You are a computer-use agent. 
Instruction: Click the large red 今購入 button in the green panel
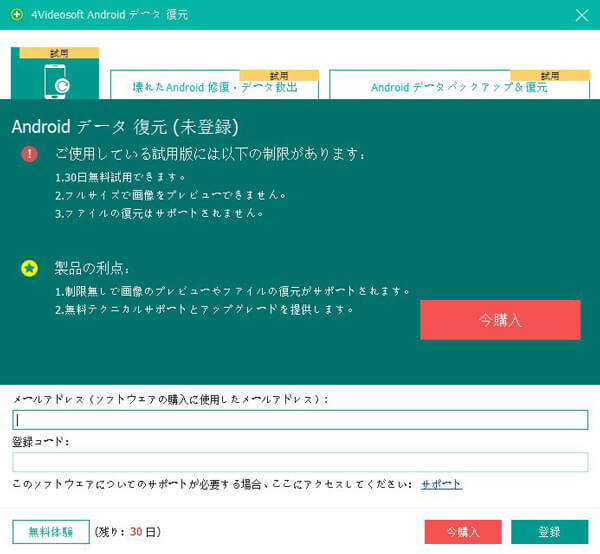[x=500, y=320]
